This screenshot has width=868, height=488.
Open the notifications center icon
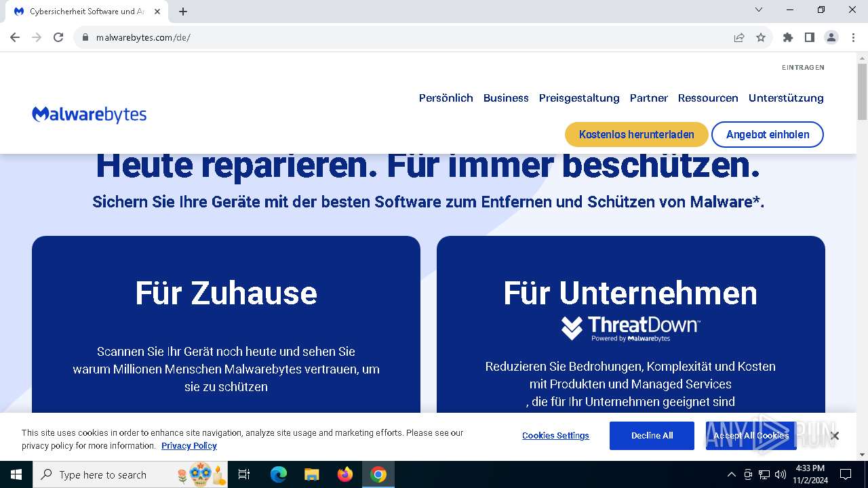(x=846, y=474)
